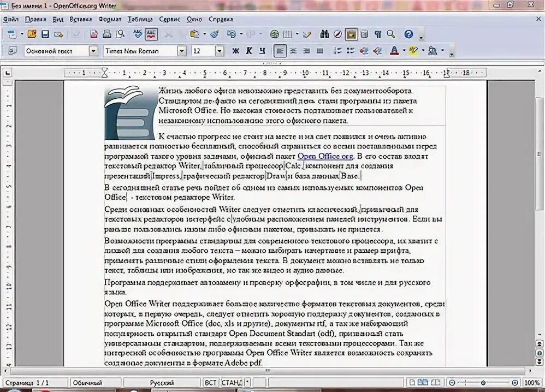Click the Background Color icon

(433, 51)
